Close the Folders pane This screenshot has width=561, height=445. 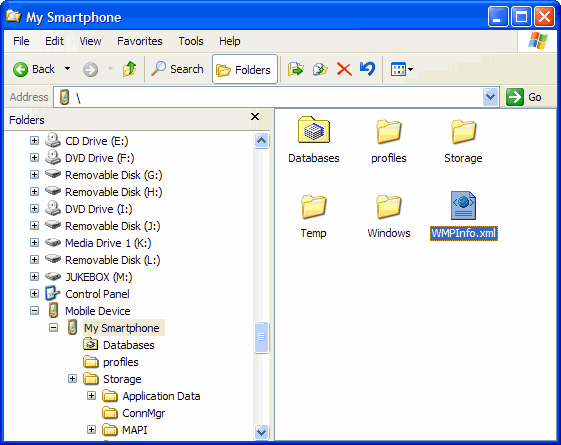pyautogui.click(x=255, y=117)
